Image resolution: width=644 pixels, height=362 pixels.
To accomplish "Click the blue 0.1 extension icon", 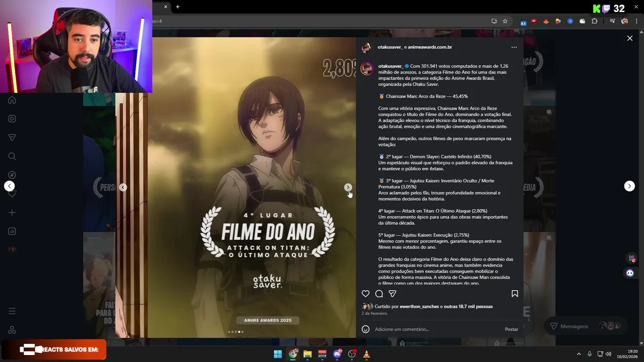I will click(523, 23).
